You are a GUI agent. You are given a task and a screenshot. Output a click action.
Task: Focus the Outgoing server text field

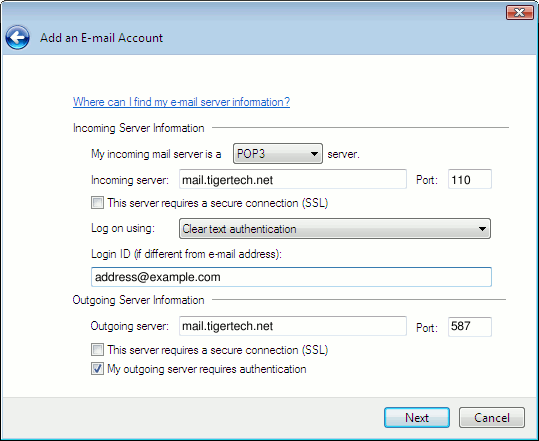point(293,326)
